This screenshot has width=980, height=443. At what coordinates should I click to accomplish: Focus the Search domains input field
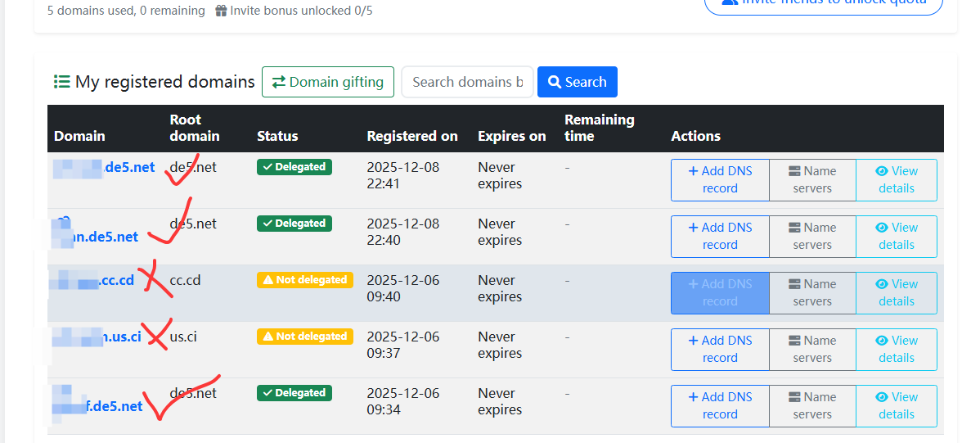pos(467,82)
